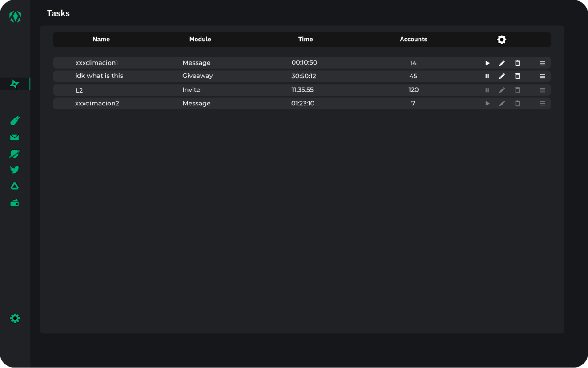Click the triangle drive icon in sidebar

coord(15,186)
